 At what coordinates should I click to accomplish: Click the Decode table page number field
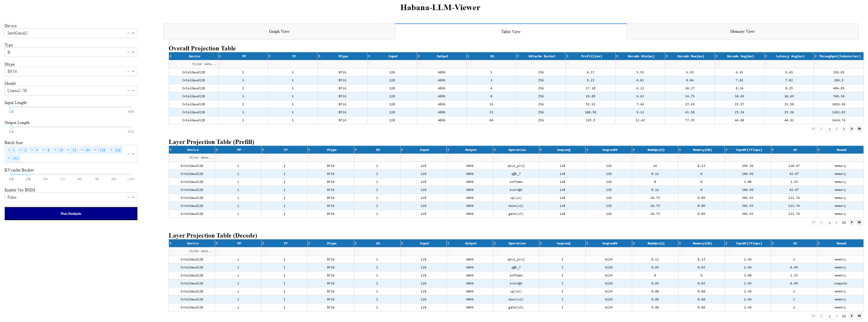point(830,316)
